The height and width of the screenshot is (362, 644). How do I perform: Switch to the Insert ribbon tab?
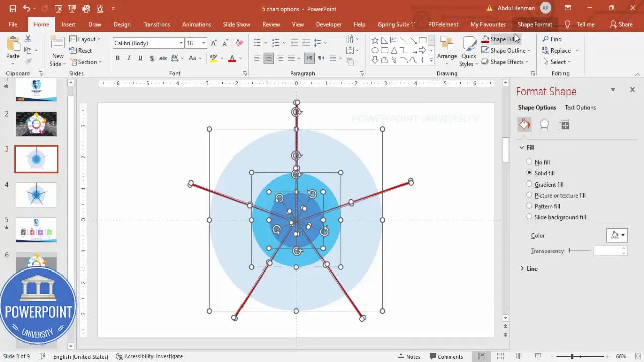[x=69, y=24]
